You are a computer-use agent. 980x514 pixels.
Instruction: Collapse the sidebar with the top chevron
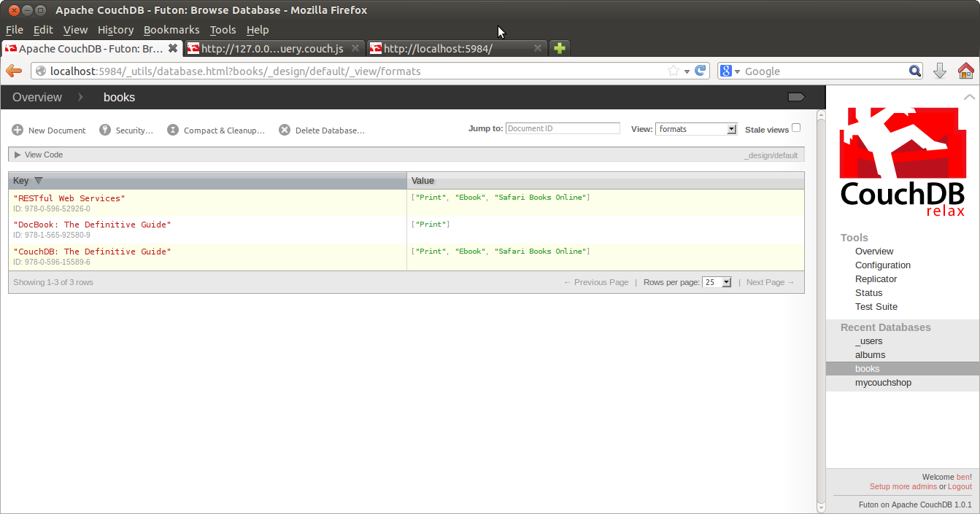(x=969, y=97)
